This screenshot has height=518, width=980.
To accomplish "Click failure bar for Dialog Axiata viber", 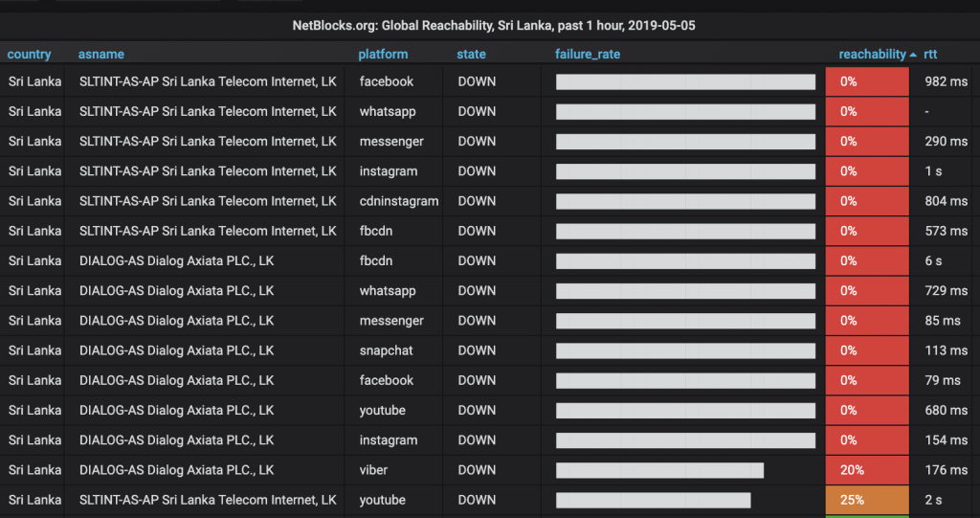I will 659,470.
